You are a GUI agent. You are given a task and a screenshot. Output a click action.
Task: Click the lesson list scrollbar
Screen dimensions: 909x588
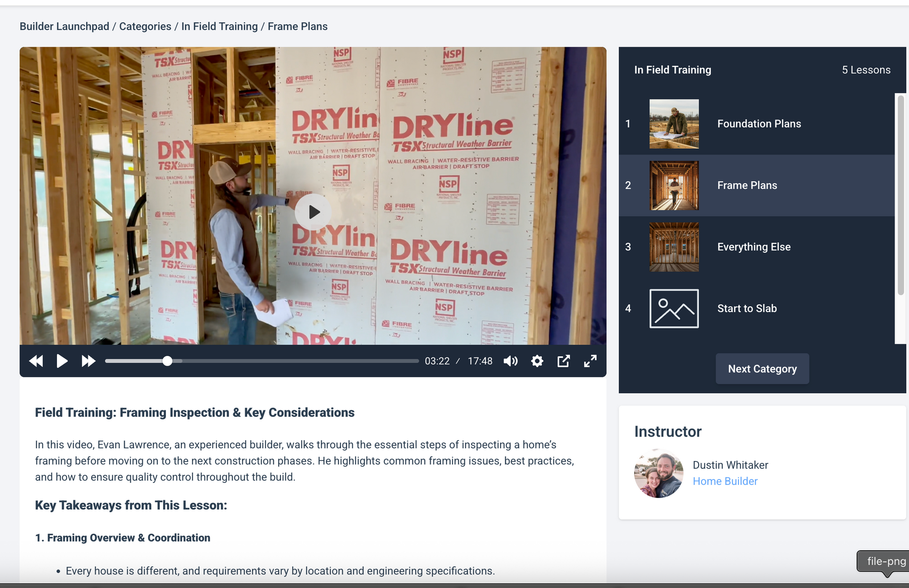(x=900, y=196)
